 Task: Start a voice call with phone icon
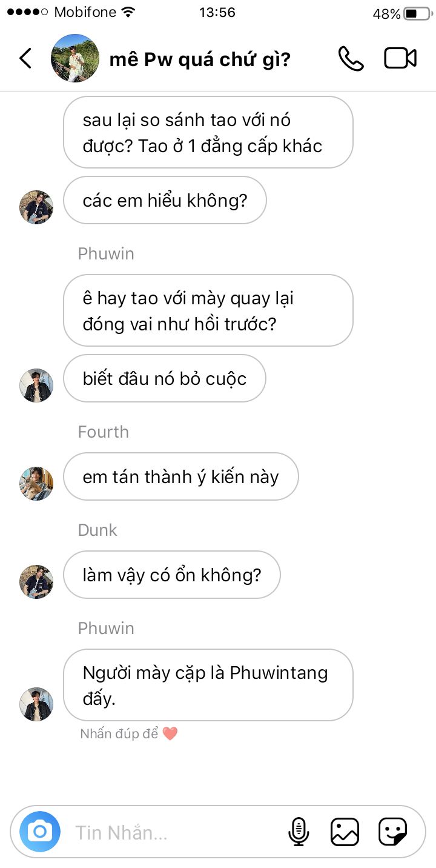[351, 58]
